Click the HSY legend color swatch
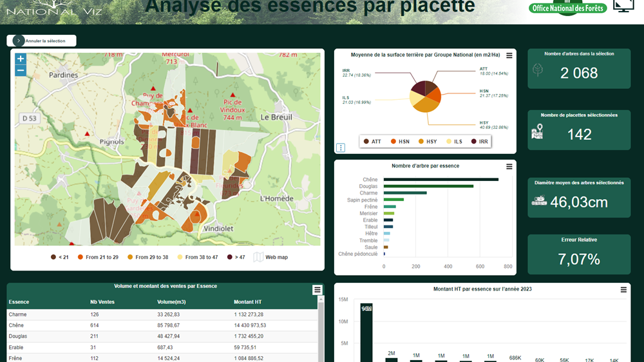Viewport: 644px width, 362px height. pos(421,141)
